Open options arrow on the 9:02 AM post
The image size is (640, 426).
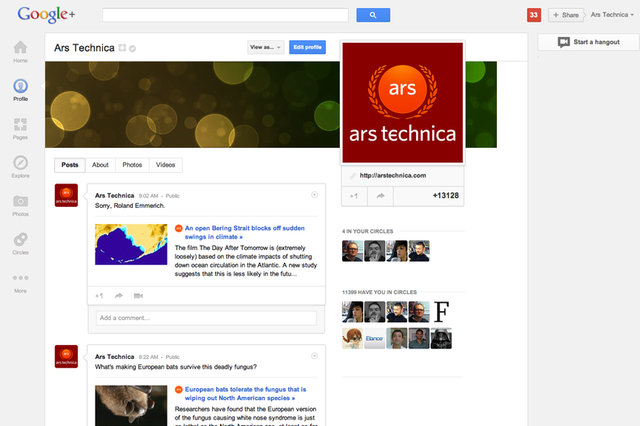coord(314,195)
